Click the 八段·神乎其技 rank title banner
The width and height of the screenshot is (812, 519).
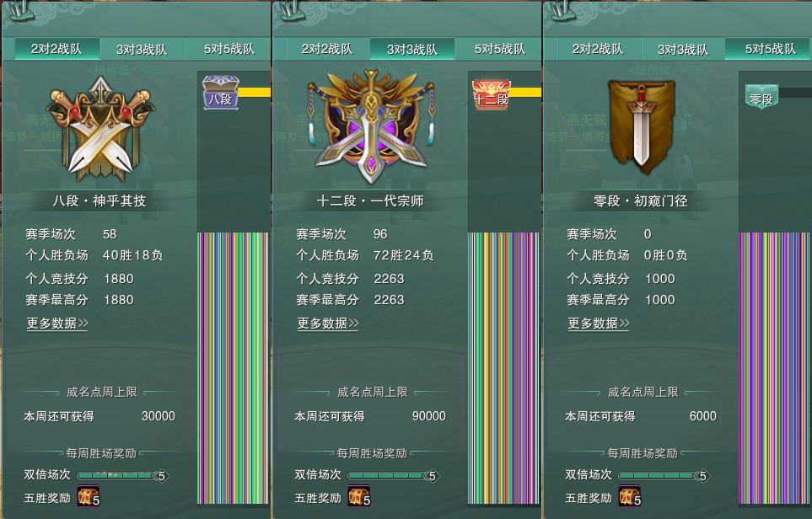(99, 201)
